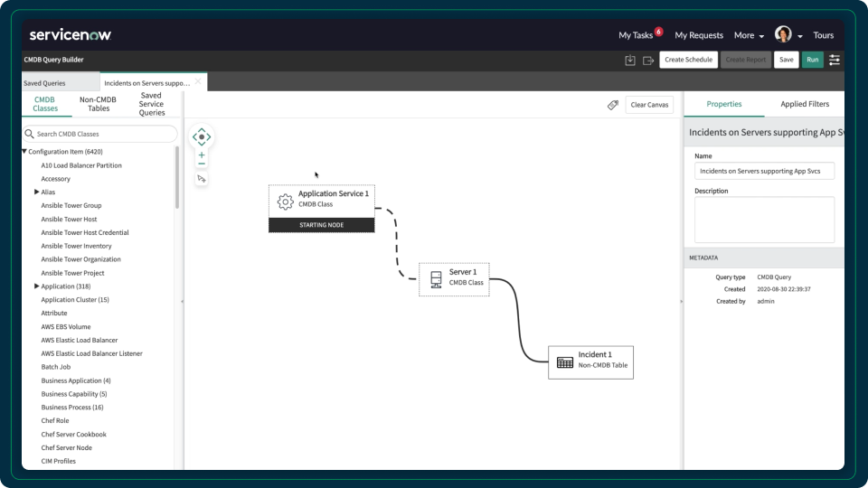This screenshot has height=488, width=868.
Task: Select the Accessory class
Action: tap(55, 179)
